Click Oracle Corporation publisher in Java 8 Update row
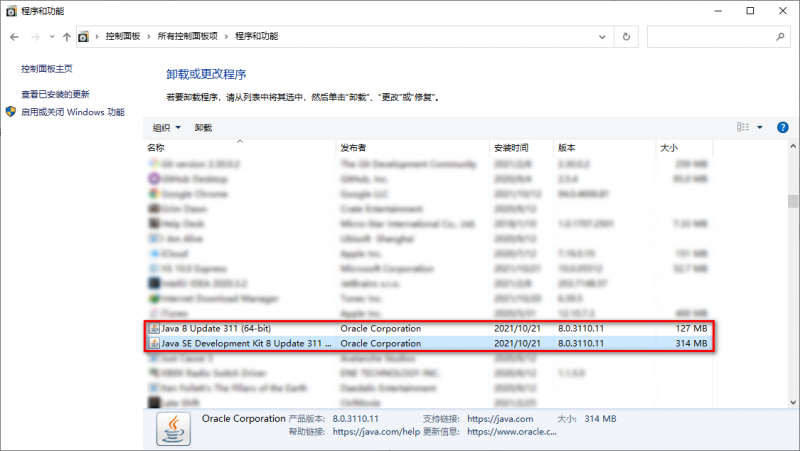This screenshot has height=451, width=800. [x=381, y=329]
